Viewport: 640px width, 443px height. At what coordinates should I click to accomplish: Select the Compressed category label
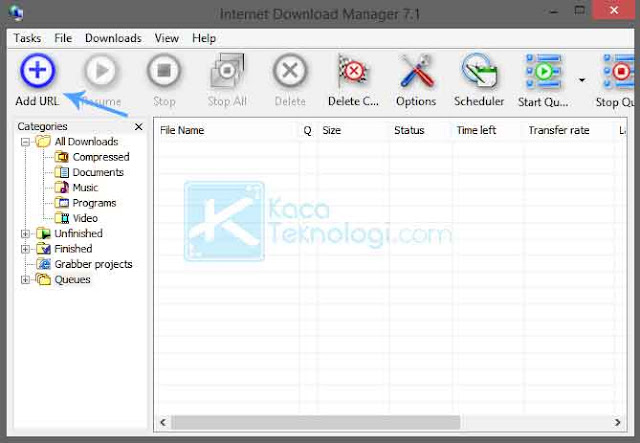[x=101, y=157]
